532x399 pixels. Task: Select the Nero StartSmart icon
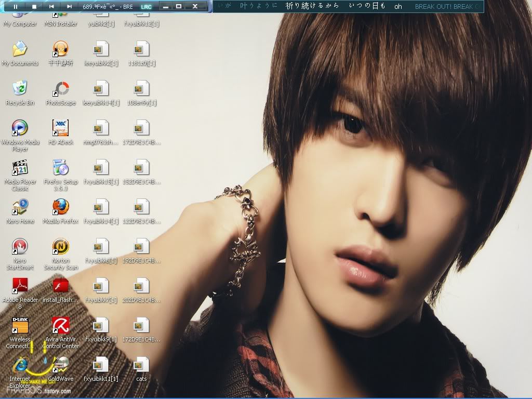pos(20,247)
